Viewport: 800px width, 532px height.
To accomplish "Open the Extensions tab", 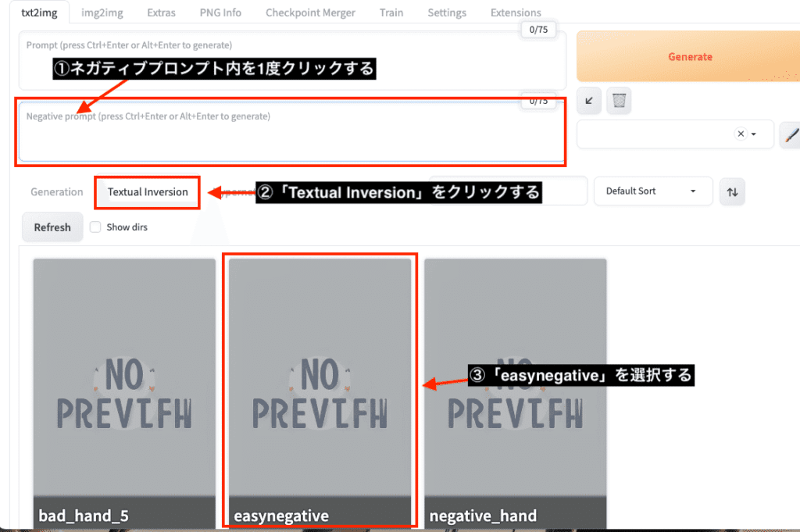I will pyautogui.click(x=515, y=12).
